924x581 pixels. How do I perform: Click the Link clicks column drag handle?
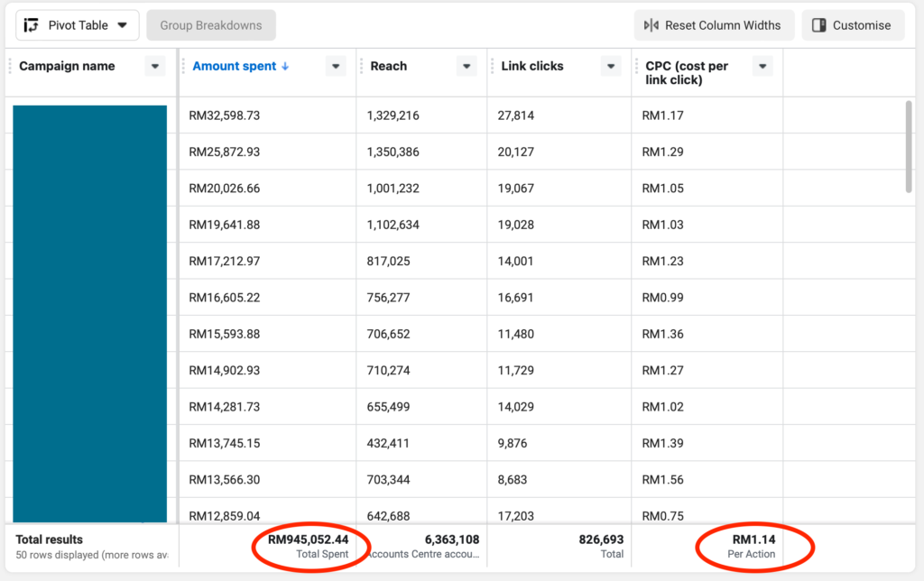493,66
